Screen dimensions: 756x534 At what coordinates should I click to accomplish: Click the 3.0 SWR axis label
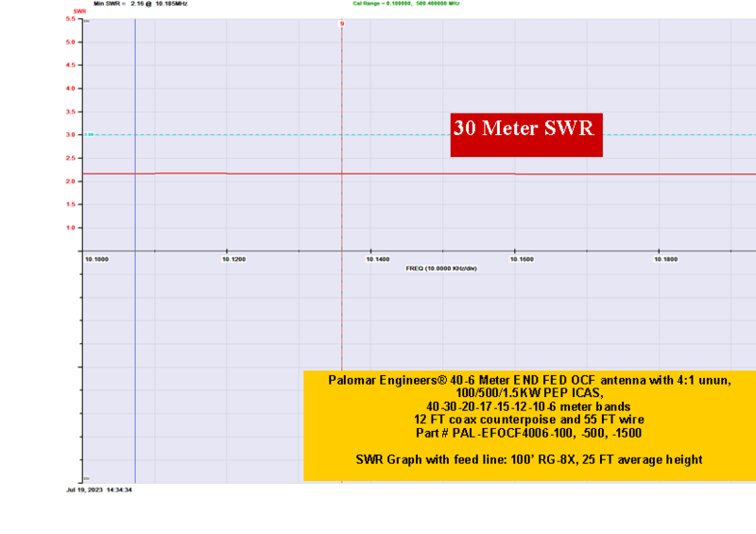click(x=70, y=134)
